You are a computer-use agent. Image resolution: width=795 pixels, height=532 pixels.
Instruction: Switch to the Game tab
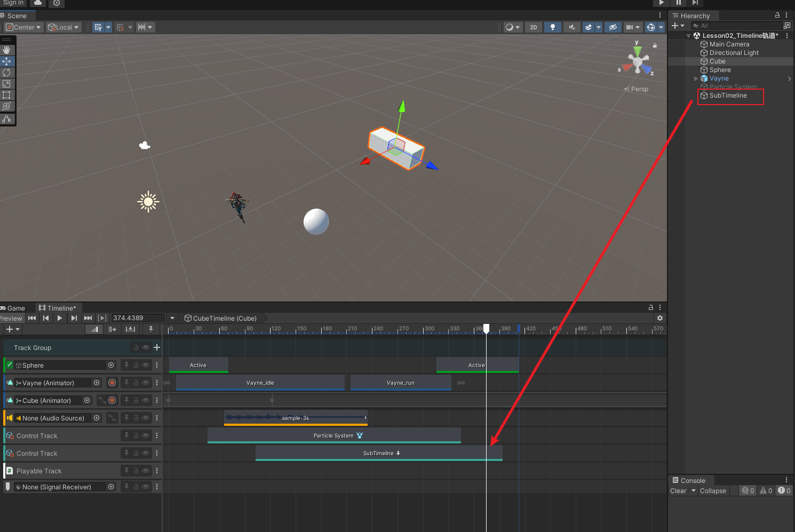tap(15, 308)
